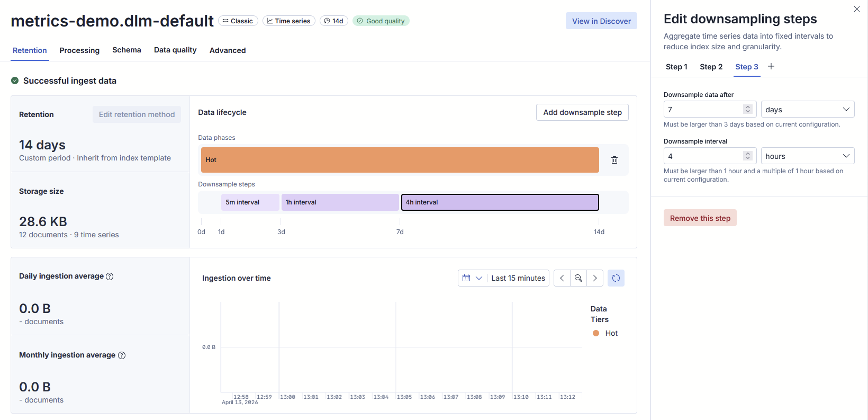
Task: Refresh the ingestion chart
Action: pyautogui.click(x=616, y=278)
